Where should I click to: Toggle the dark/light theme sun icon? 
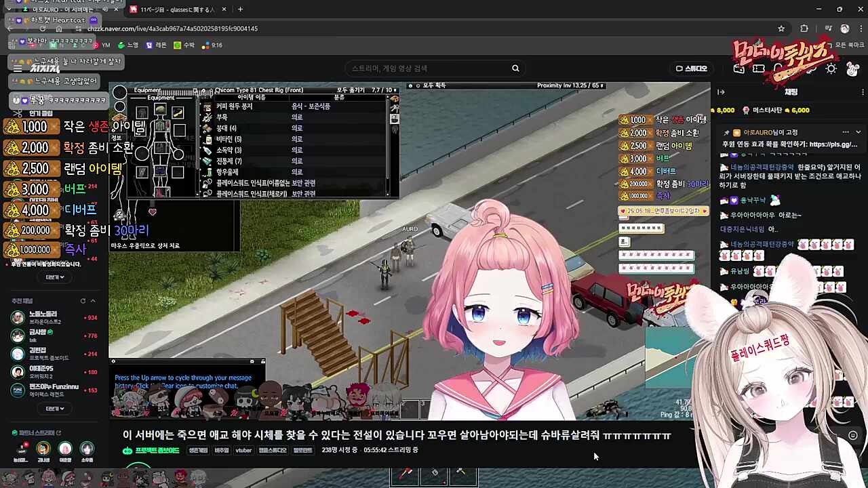(831, 68)
